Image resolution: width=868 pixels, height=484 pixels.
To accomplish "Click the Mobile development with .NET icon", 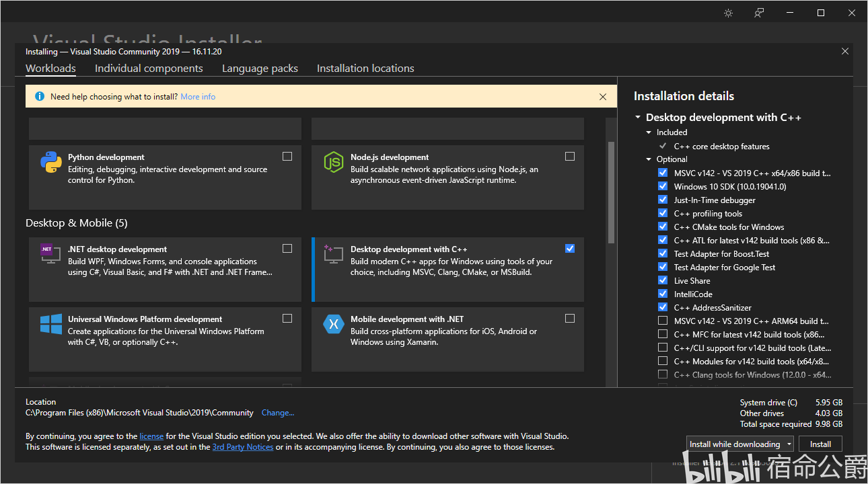I will click(x=334, y=324).
